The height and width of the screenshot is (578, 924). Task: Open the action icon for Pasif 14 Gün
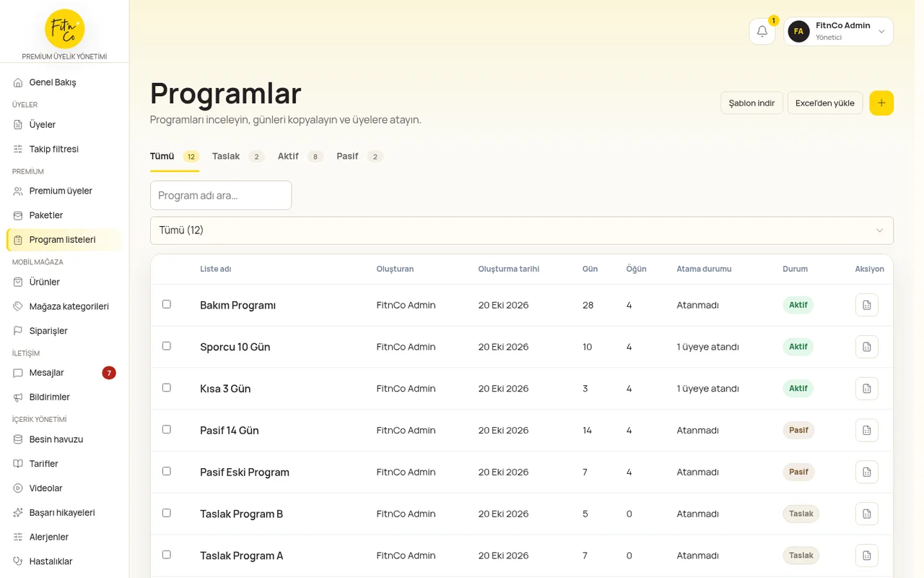(867, 431)
